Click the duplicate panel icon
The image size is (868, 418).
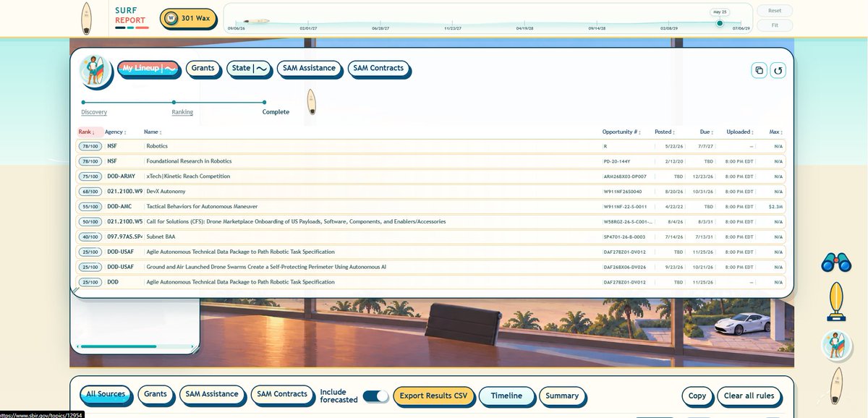pos(759,70)
